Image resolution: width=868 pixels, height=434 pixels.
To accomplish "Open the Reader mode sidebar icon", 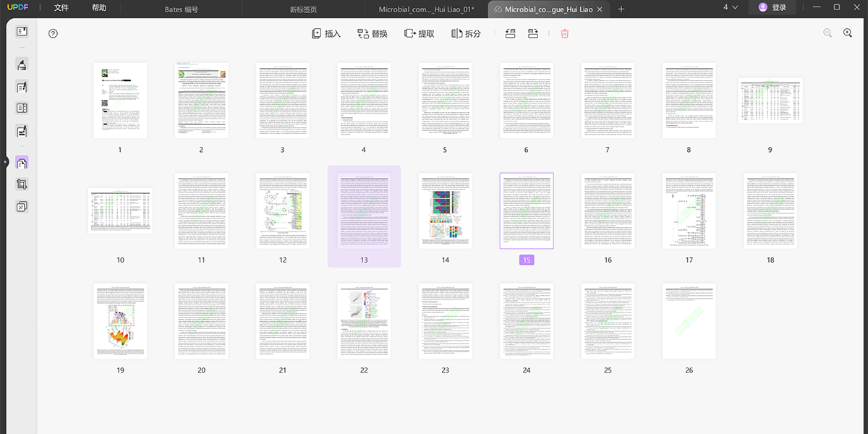I will pos(22,32).
